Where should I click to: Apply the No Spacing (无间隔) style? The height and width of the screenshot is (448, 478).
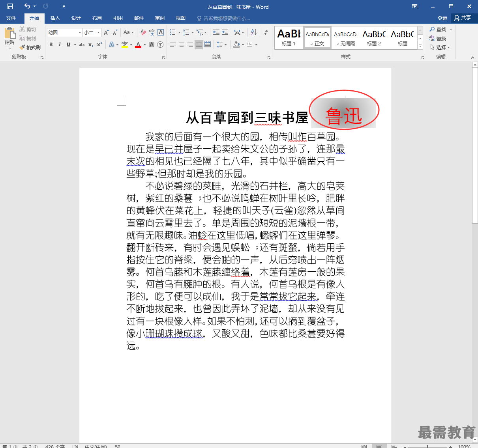pyautogui.click(x=345, y=38)
